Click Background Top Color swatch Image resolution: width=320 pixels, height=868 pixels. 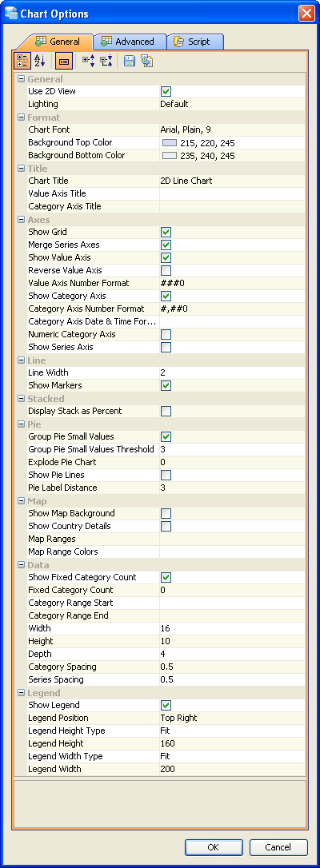pos(169,143)
